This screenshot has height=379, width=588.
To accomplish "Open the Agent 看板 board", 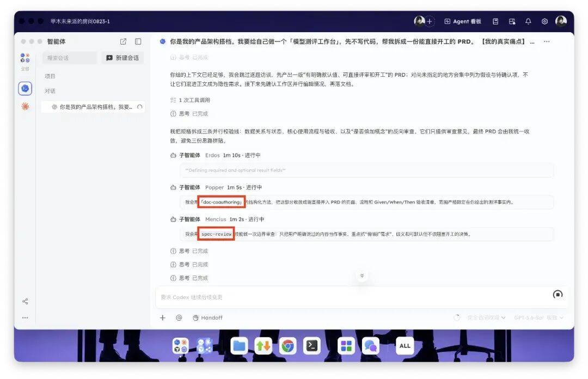I will 463,21.
